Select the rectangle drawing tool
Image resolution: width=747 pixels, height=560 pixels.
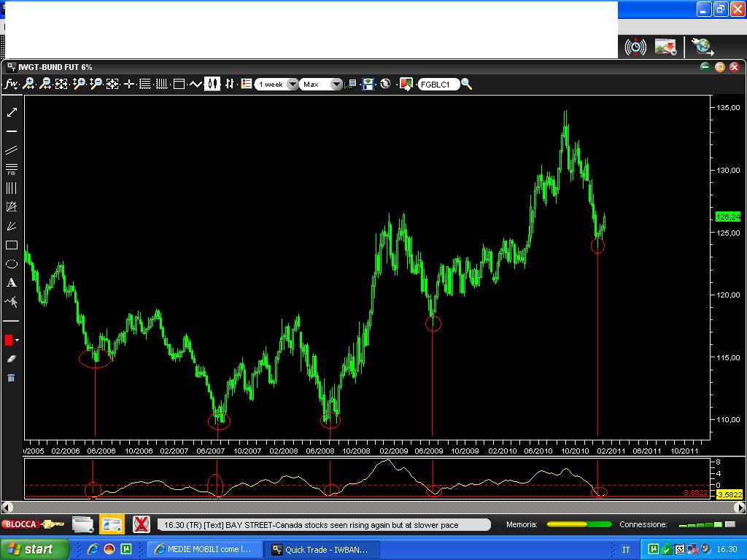(x=12, y=245)
